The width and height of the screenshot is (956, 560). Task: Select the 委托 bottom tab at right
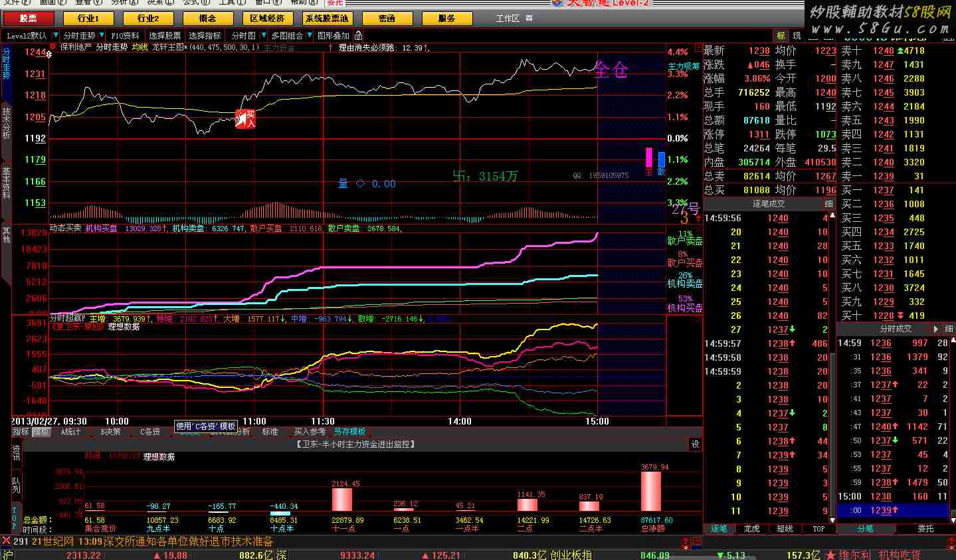[925, 529]
